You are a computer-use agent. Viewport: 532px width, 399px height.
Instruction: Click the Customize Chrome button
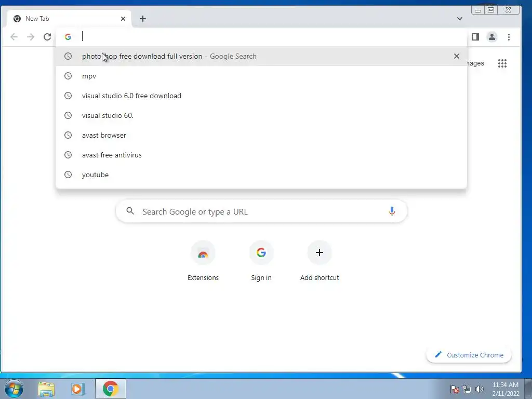tap(469, 355)
